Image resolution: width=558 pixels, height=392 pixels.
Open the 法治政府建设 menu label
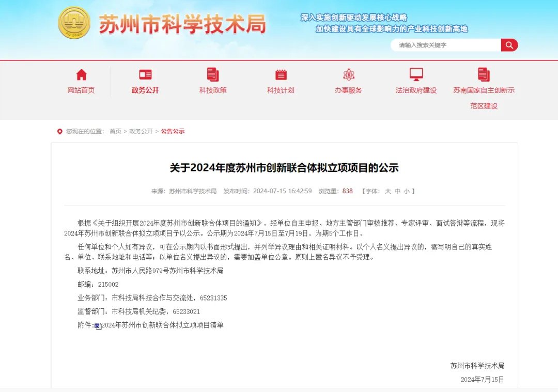tap(416, 90)
